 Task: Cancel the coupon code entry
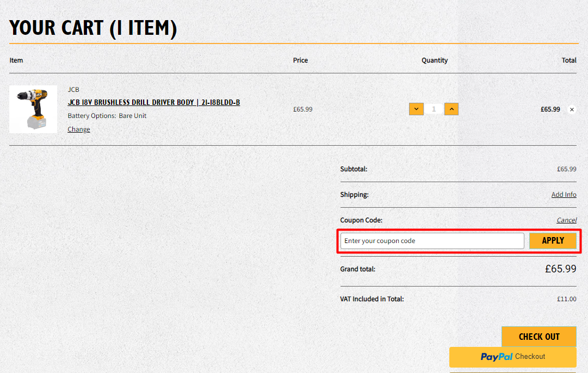pyautogui.click(x=567, y=220)
